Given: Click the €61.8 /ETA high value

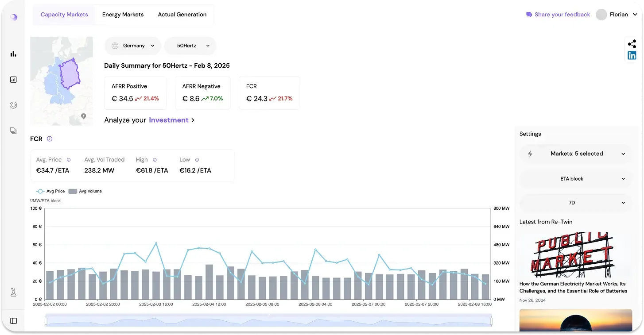Looking at the screenshot, I should pyautogui.click(x=152, y=170).
